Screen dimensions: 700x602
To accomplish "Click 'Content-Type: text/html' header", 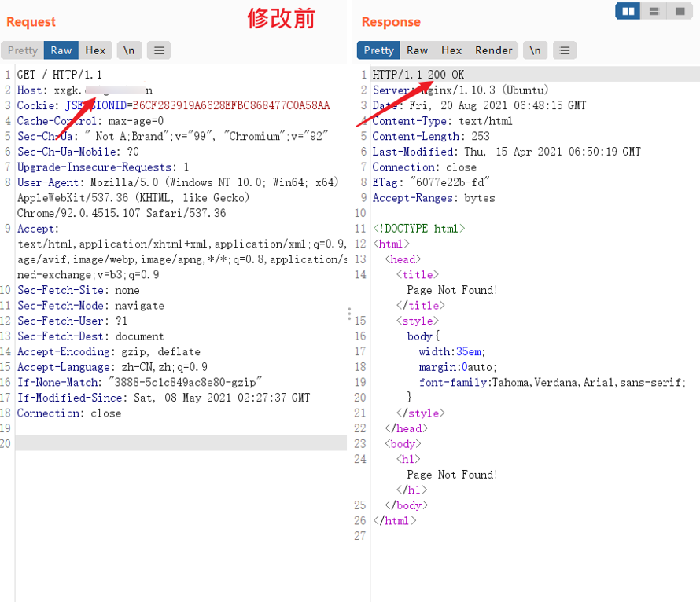I will (x=442, y=121).
